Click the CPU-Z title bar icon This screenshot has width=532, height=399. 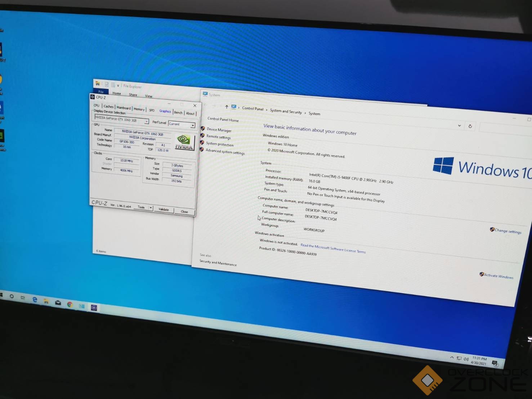92,97
